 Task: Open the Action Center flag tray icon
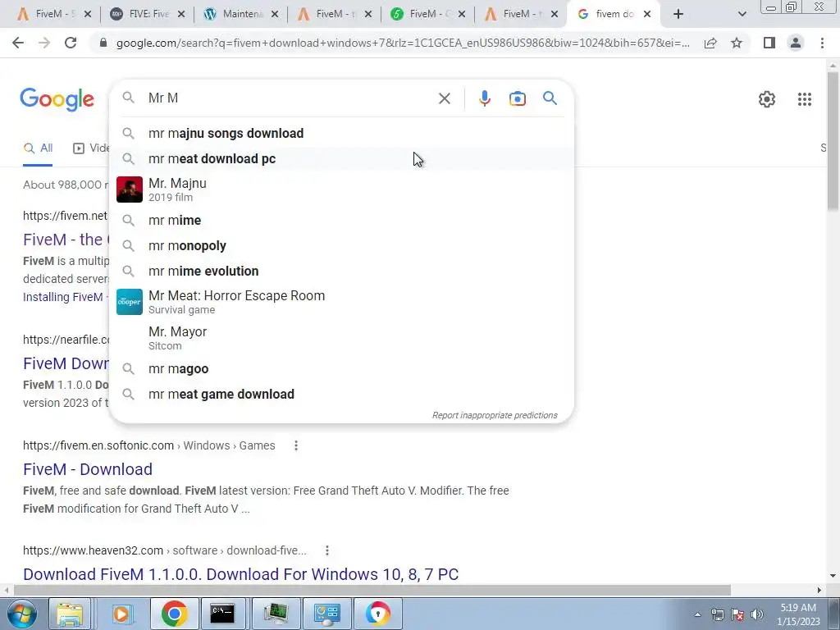click(737, 614)
